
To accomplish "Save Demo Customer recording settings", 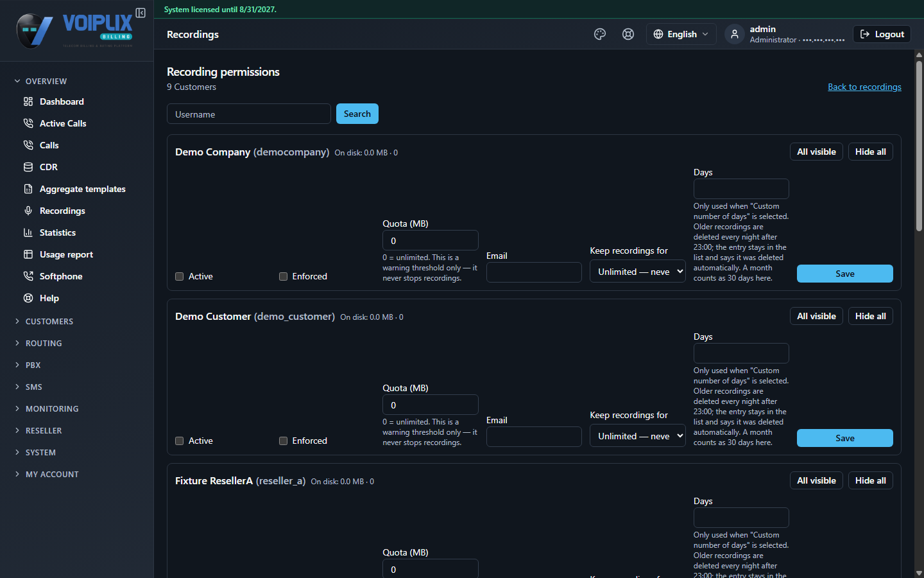I will [845, 438].
